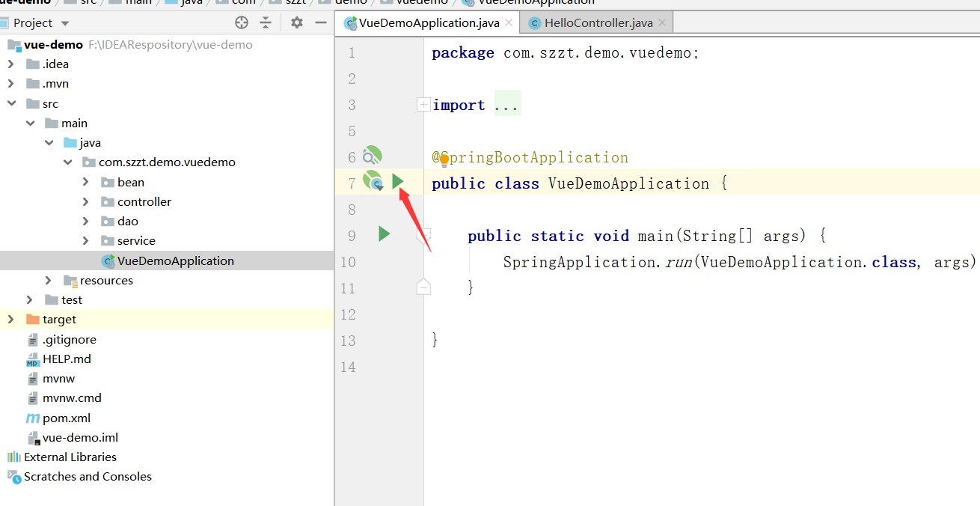Select the pom.xml Maven file
980x506 pixels.
67,418
